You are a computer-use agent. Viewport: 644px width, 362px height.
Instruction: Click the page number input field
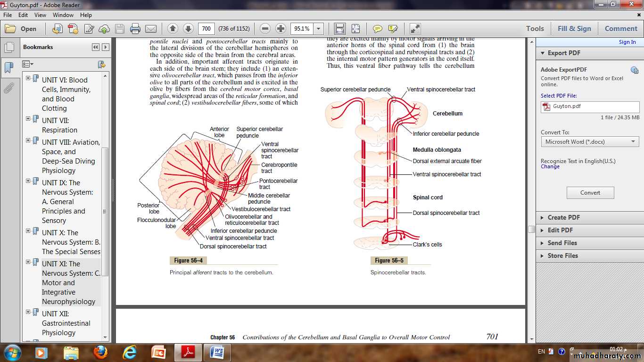206,29
